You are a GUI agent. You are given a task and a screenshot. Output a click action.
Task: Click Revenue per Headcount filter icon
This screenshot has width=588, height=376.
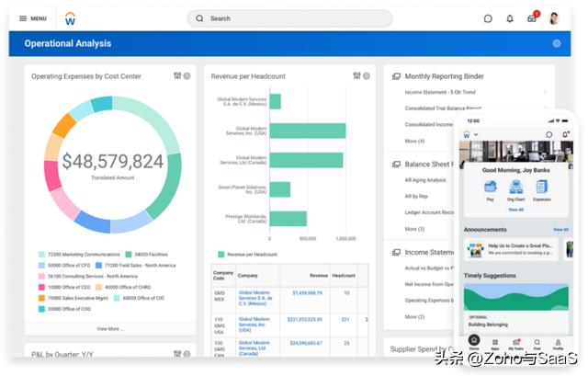356,76
